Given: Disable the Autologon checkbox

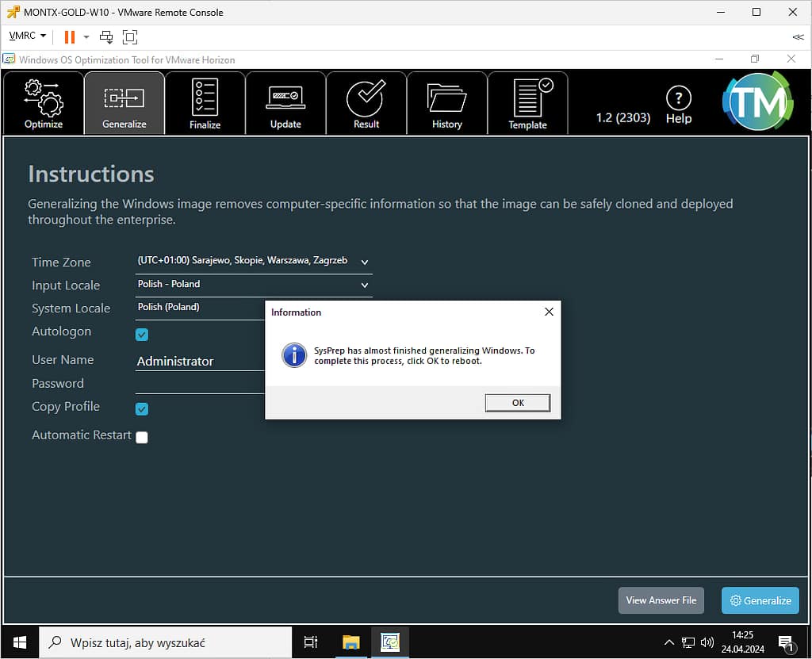Looking at the screenshot, I should pyautogui.click(x=142, y=335).
